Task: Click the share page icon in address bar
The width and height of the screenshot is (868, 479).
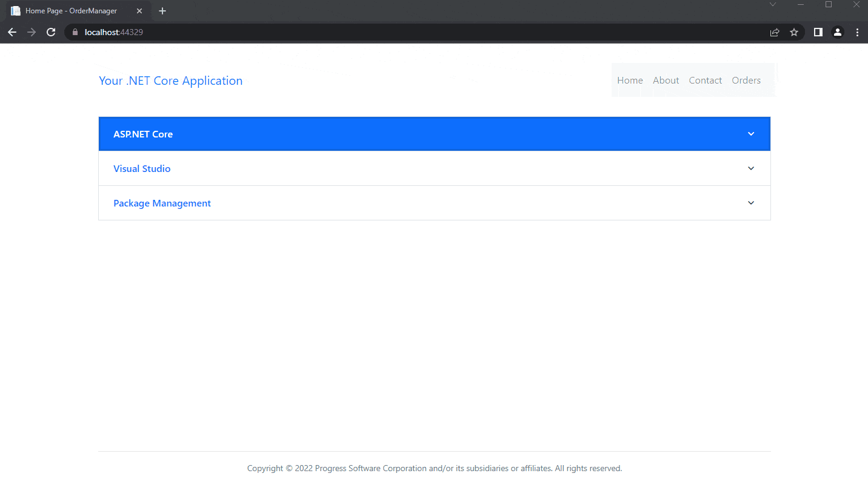Action: click(x=775, y=32)
